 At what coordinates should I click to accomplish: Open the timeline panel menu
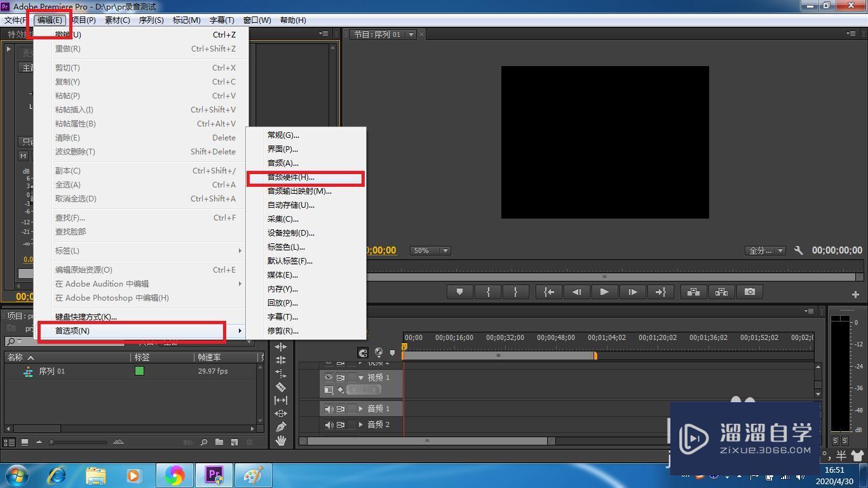pyautogui.click(x=810, y=311)
